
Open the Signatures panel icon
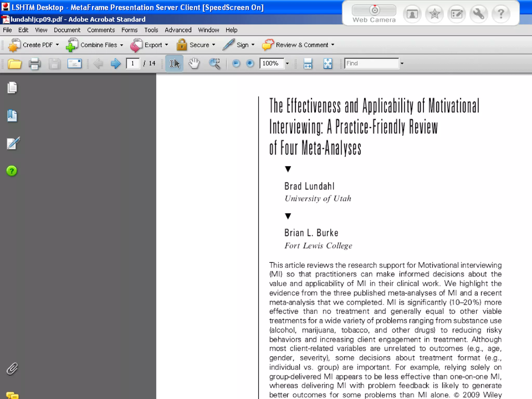coord(13,143)
